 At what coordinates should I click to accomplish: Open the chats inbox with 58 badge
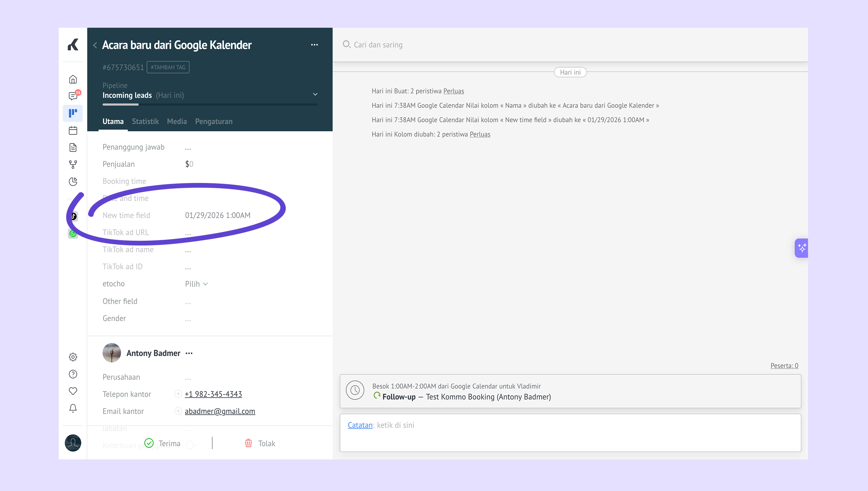tap(73, 96)
